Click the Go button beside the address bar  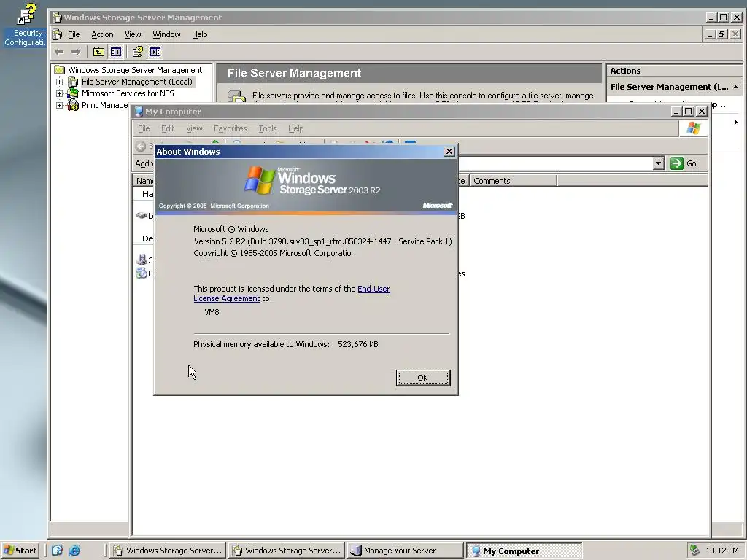(684, 163)
